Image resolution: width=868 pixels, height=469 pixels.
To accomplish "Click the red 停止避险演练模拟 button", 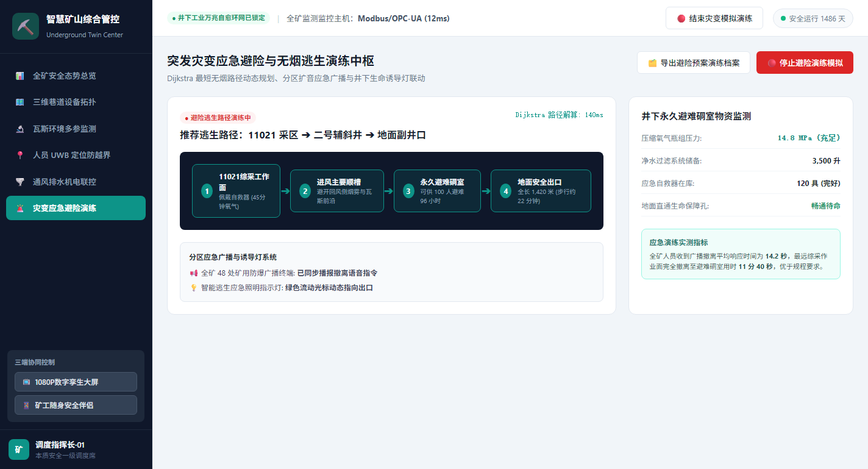I will click(805, 63).
